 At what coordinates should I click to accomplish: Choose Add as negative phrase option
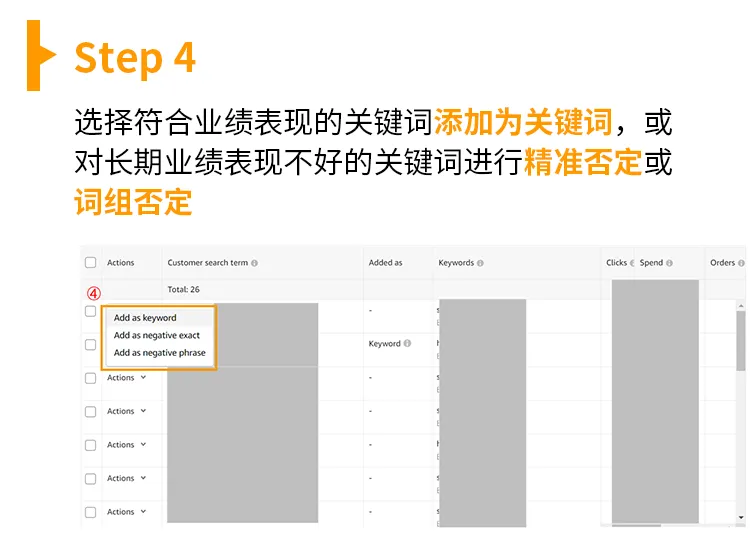tap(158, 353)
